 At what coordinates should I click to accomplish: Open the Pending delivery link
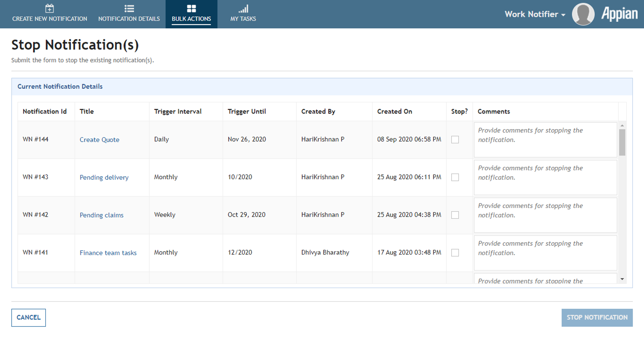pos(104,177)
